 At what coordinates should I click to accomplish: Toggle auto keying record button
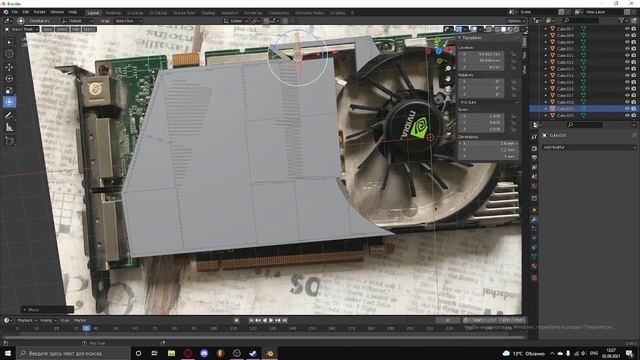tap(236, 320)
